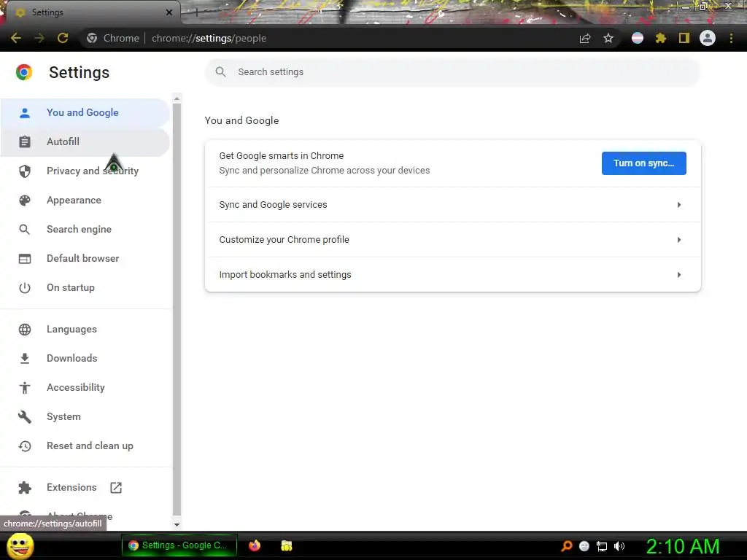Open the Extensions puzzle icon in toolbar
The width and height of the screenshot is (747, 560).
coord(660,38)
